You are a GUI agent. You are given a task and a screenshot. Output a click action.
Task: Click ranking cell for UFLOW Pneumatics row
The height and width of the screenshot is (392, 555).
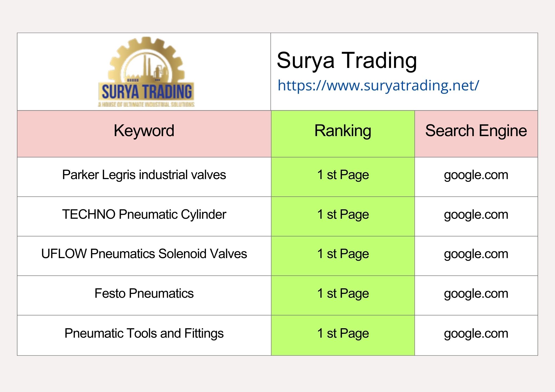(x=343, y=256)
